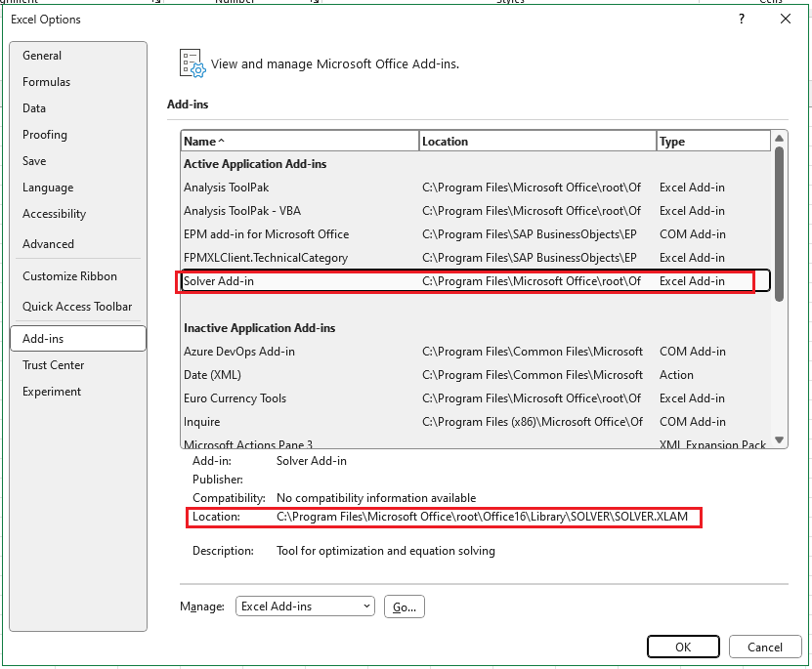
Task: Select Microsoft Actions Pane 3 row
Action: click(x=476, y=442)
